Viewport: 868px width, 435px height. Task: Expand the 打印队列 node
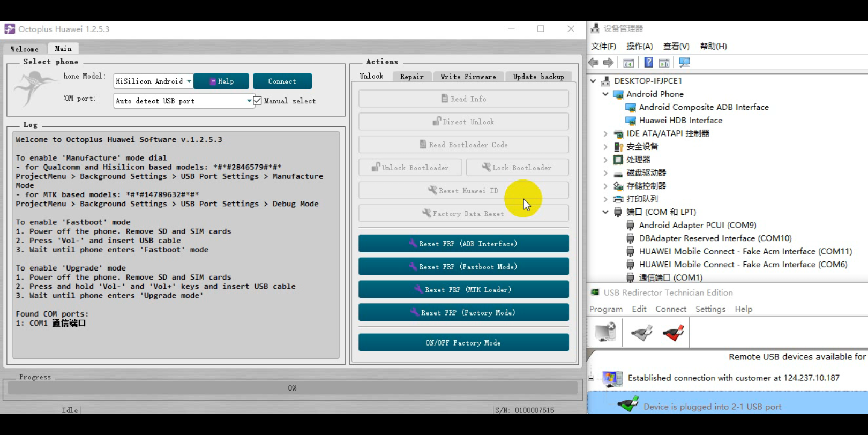(605, 199)
